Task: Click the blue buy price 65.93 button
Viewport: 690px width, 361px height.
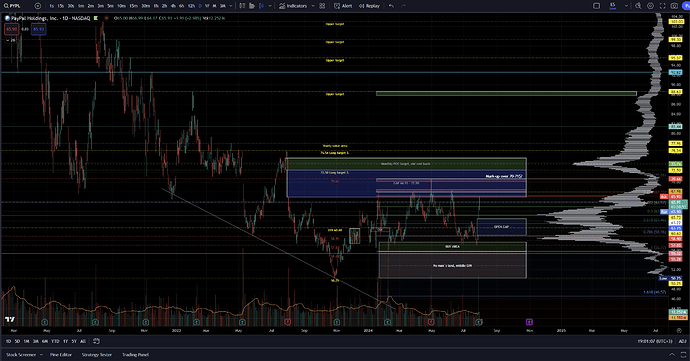Action: point(39,29)
